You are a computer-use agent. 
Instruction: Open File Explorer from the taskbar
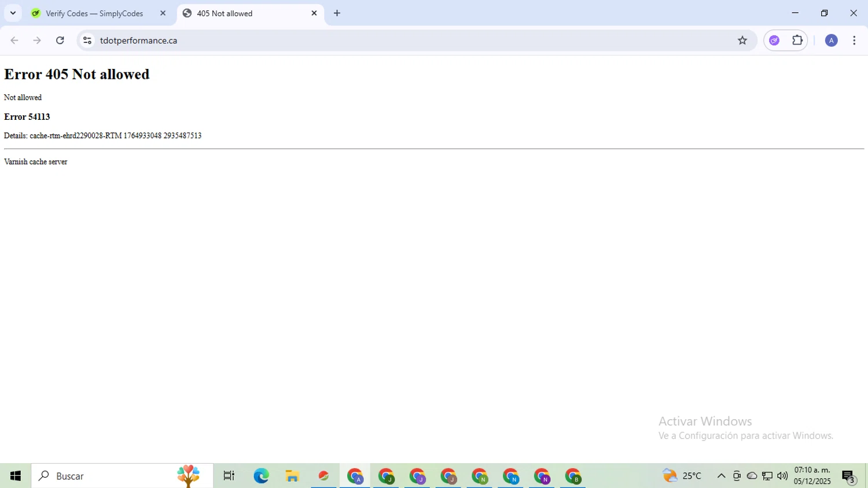(292, 476)
